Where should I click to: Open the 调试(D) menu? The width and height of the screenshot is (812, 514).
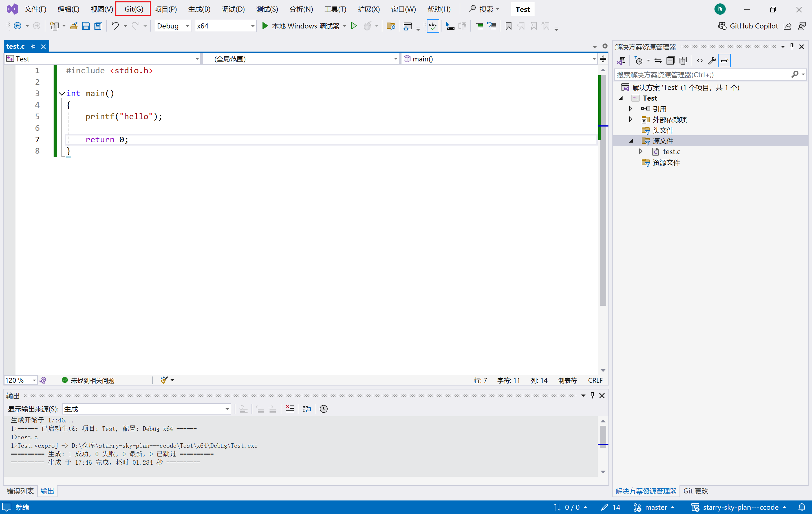pyautogui.click(x=233, y=9)
